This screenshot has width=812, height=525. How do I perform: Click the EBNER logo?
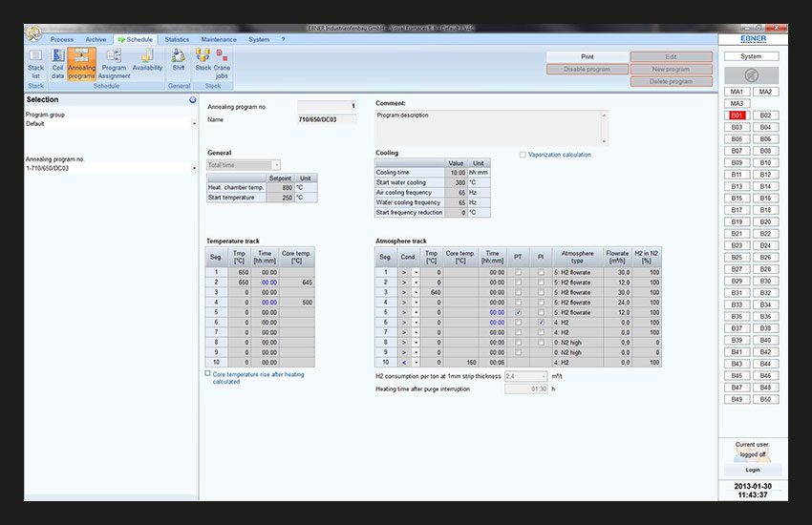coord(753,39)
